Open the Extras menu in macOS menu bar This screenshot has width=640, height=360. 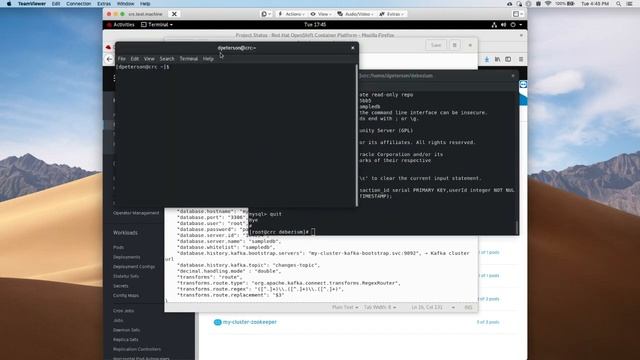click(x=104, y=4)
